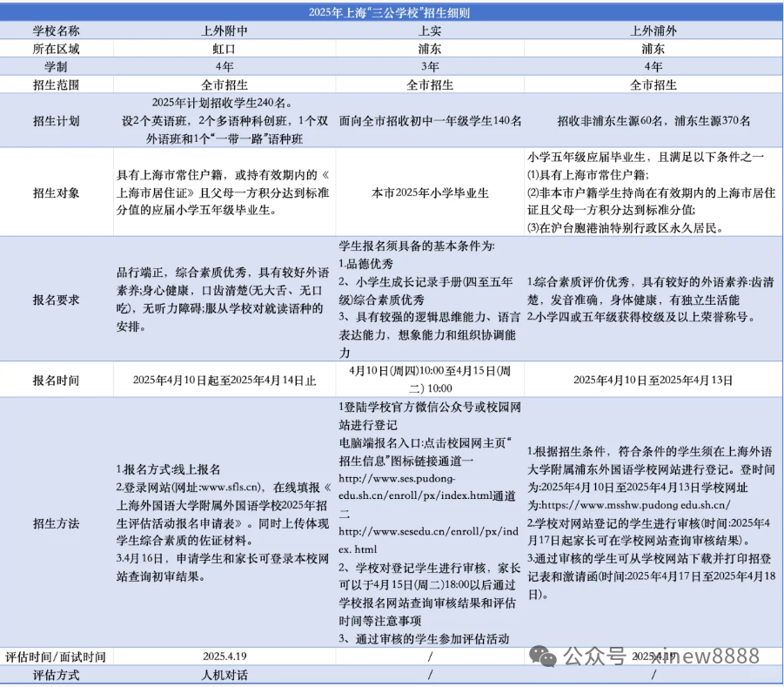The width and height of the screenshot is (784, 687).
Task: Click the line "学生报名须具备的基本条件为"
Action: pos(416,246)
